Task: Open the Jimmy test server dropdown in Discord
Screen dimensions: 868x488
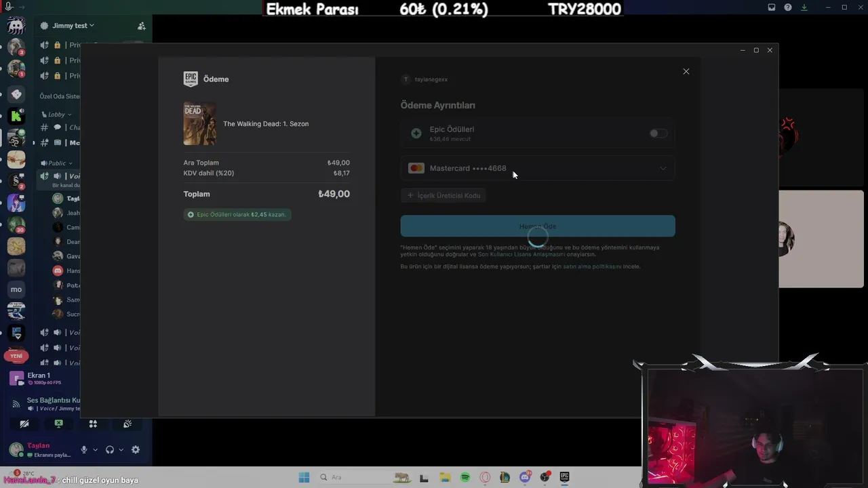Action: coord(73,26)
